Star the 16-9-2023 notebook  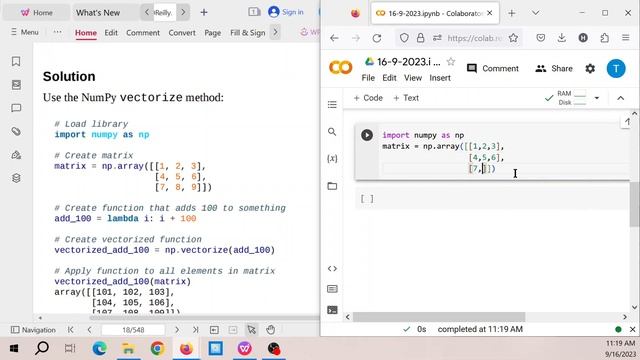pos(451,62)
